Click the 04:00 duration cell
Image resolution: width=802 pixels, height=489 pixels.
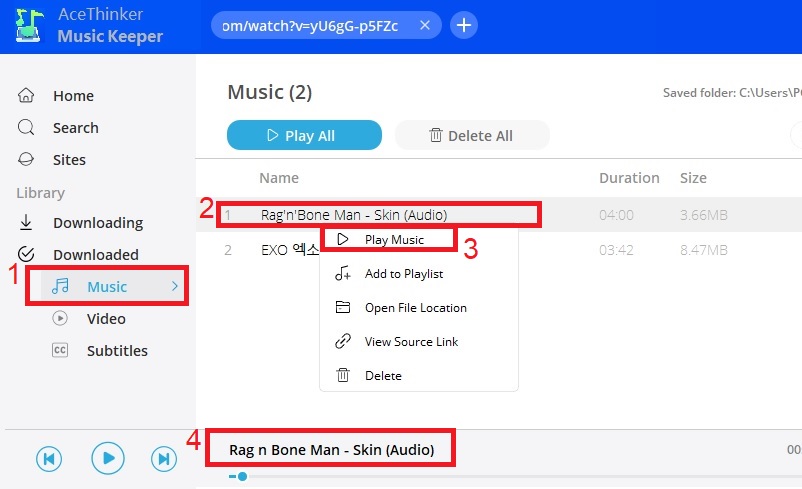616,215
